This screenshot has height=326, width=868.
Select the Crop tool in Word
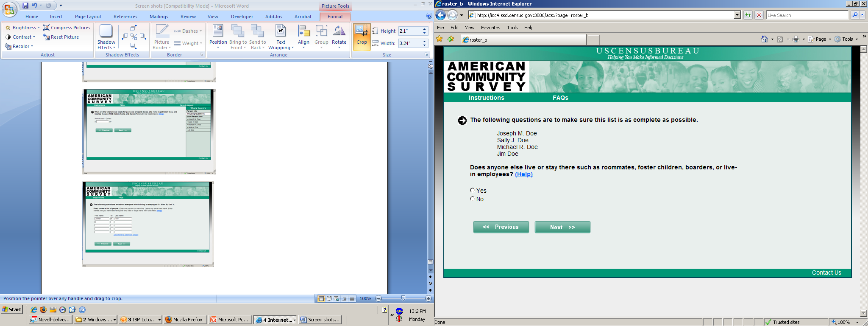pos(362,37)
